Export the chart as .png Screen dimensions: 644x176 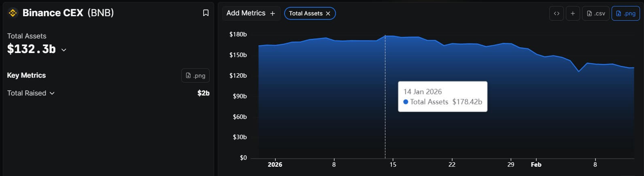click(625, 13)
